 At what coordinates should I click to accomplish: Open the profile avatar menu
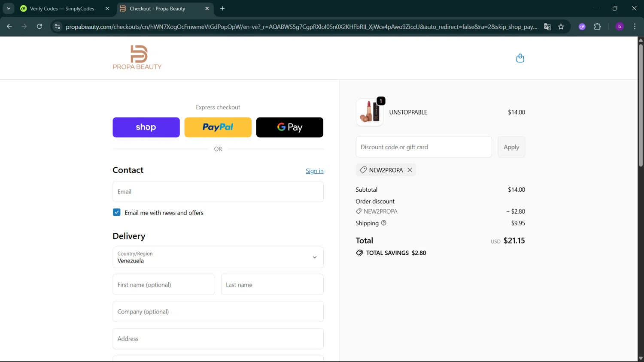point(620,27)
